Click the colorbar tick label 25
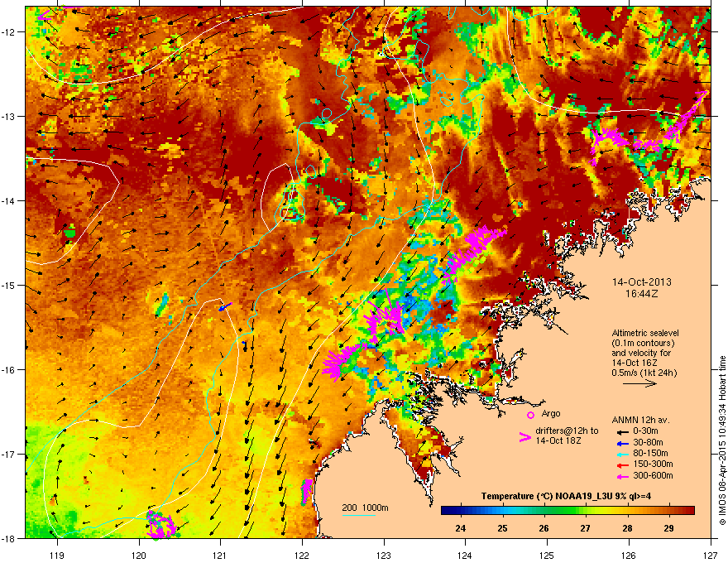Viewport: 728px width, 563px height. point(502,528)
